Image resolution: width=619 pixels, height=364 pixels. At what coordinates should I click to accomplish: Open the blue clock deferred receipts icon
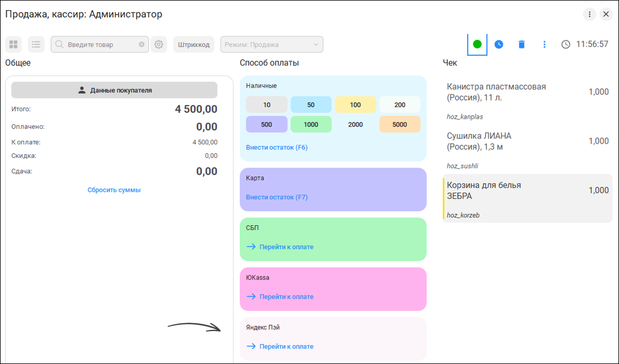click(499, 44)
